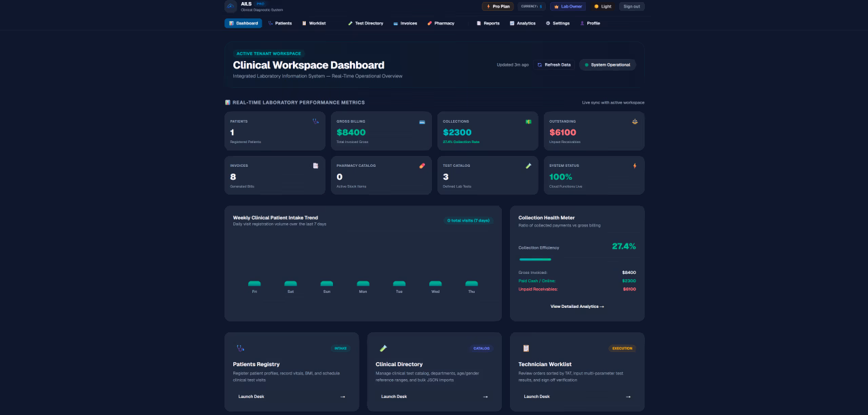Click the 100% System Status value
Screen dimensions: 868x415
(561, 177)
